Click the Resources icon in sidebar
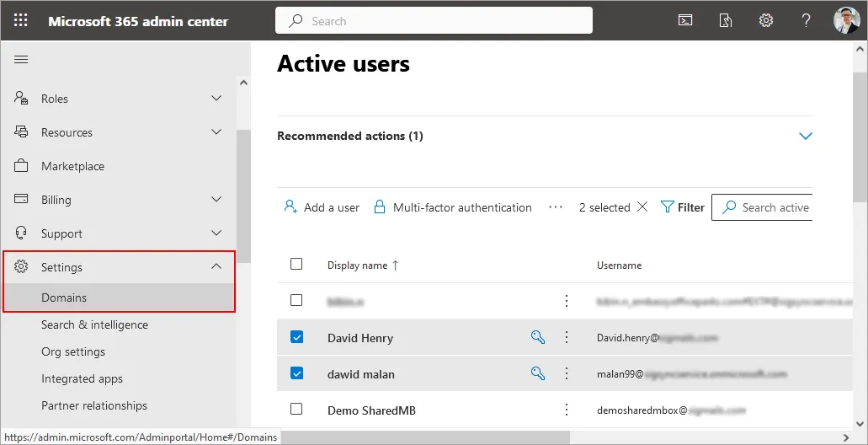 pyautogui.click(x=21, y=131)
